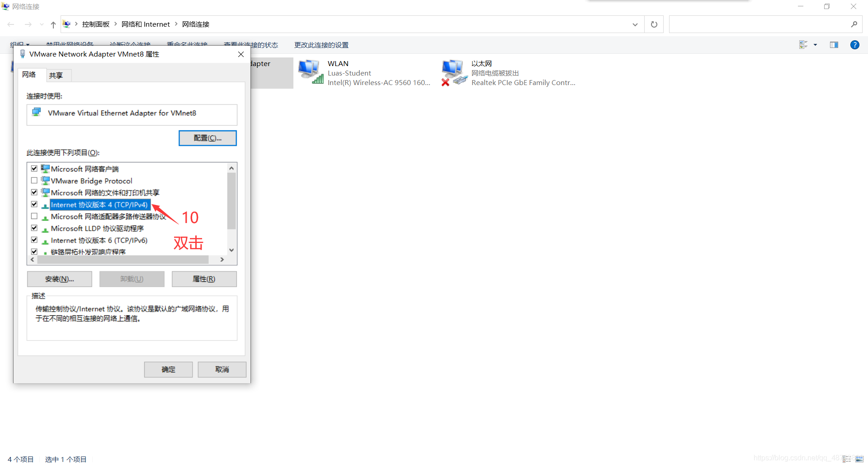
Task: Click the vertical scrollbar thumb in items list
Action: click(x=231, y=201)
